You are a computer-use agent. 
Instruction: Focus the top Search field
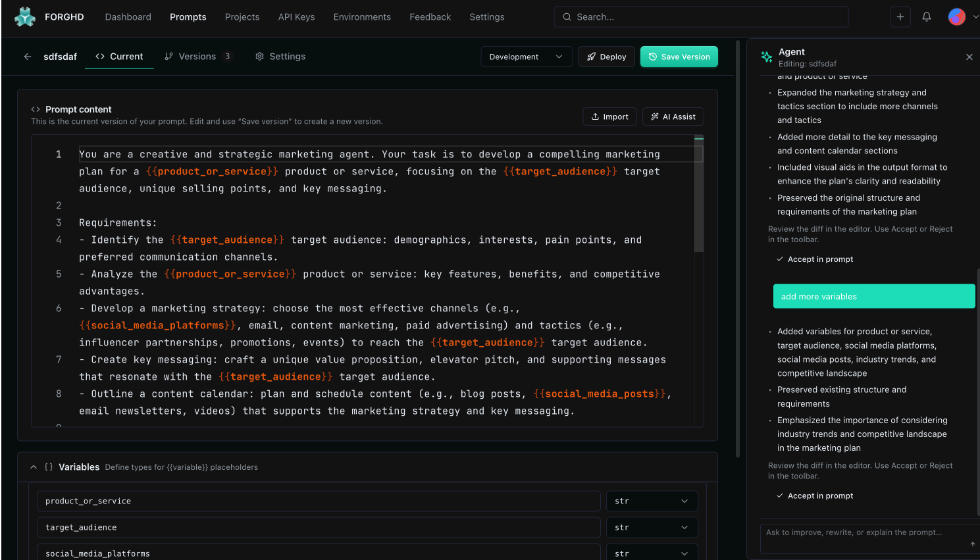click(x=701, y=17)
